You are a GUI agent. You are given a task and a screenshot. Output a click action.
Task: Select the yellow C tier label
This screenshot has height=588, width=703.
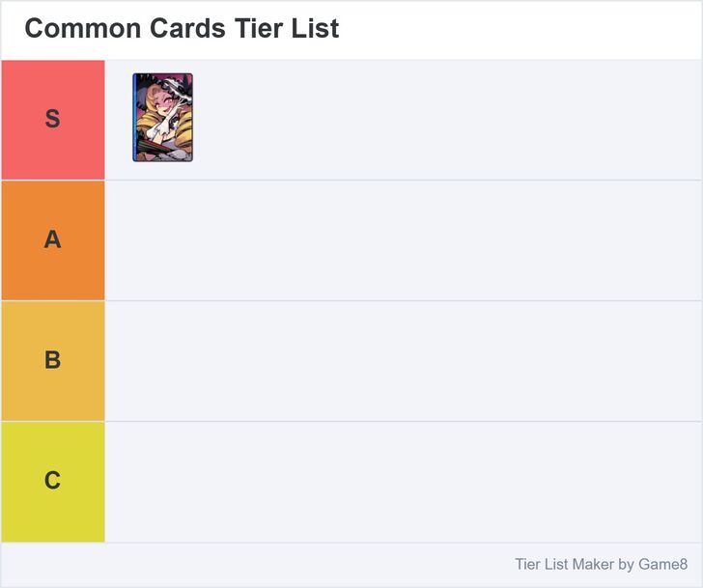point(53,481)
